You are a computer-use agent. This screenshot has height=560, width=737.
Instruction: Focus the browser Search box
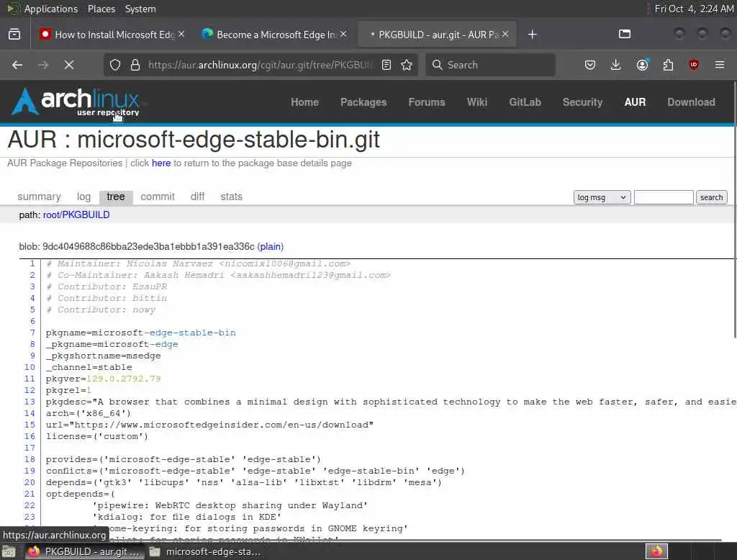click(490, 65)
